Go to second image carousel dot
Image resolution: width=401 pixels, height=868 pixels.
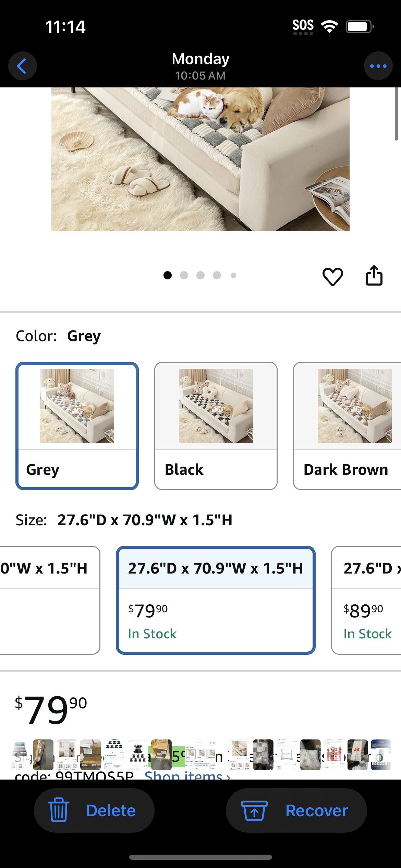tap(184, 275)
